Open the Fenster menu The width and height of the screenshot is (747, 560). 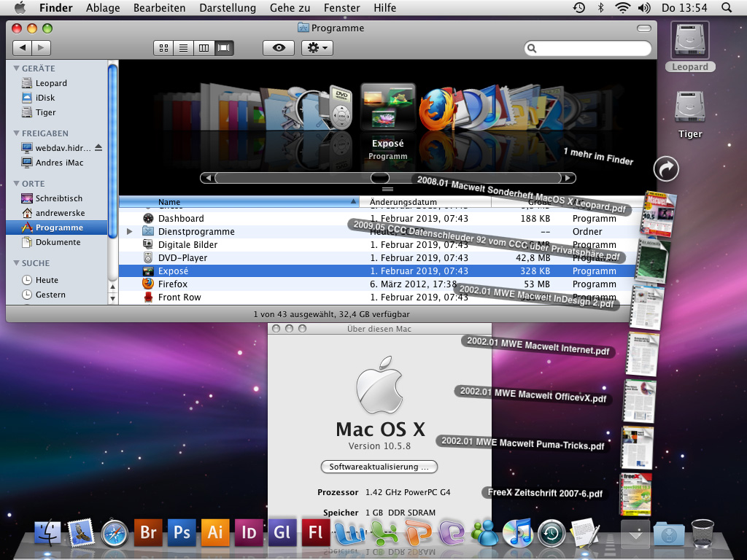point(342,7)
